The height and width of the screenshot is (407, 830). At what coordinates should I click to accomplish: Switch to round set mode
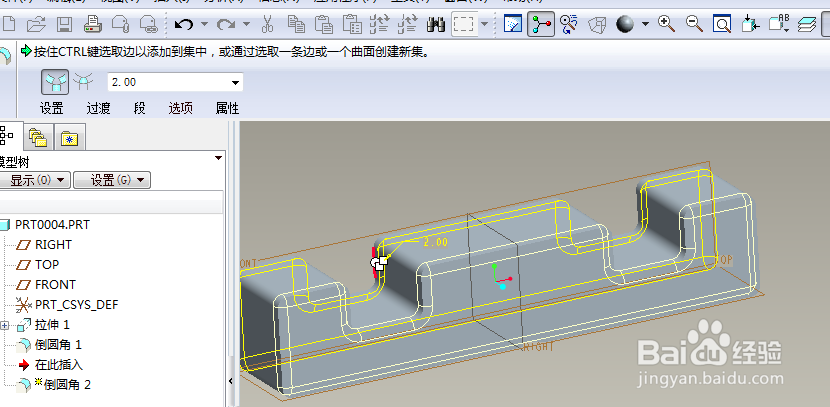click(55, 82)
